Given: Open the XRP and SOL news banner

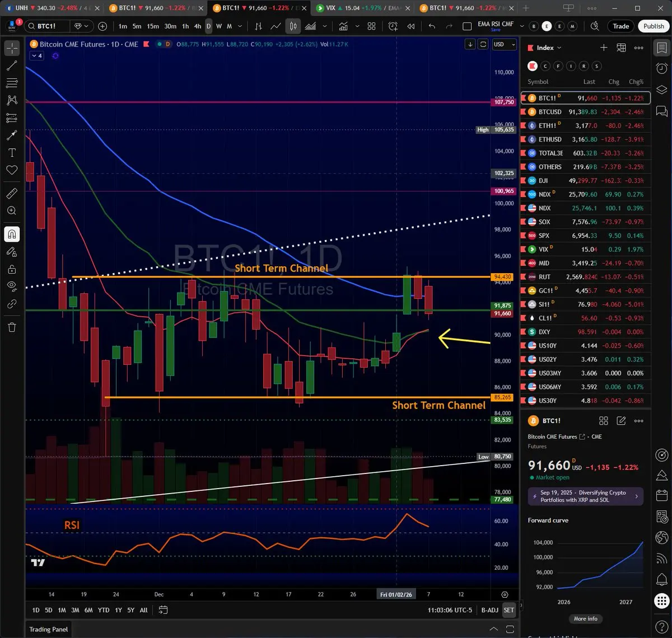Looking at the screenshot, I should point(585,496).
